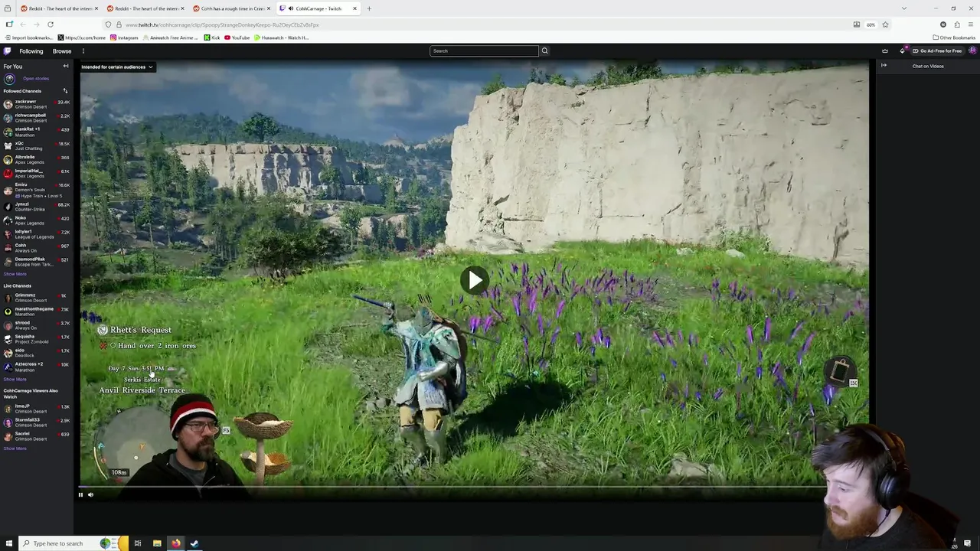Switch to second Reddit tab

(145, 8)
